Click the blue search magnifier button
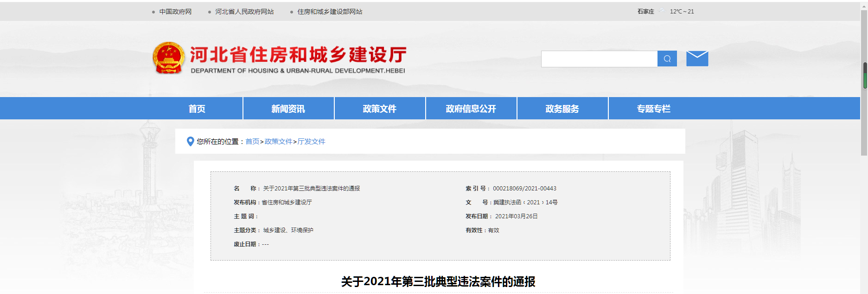Viewport: 868px width, 294px height. [667, 59]
